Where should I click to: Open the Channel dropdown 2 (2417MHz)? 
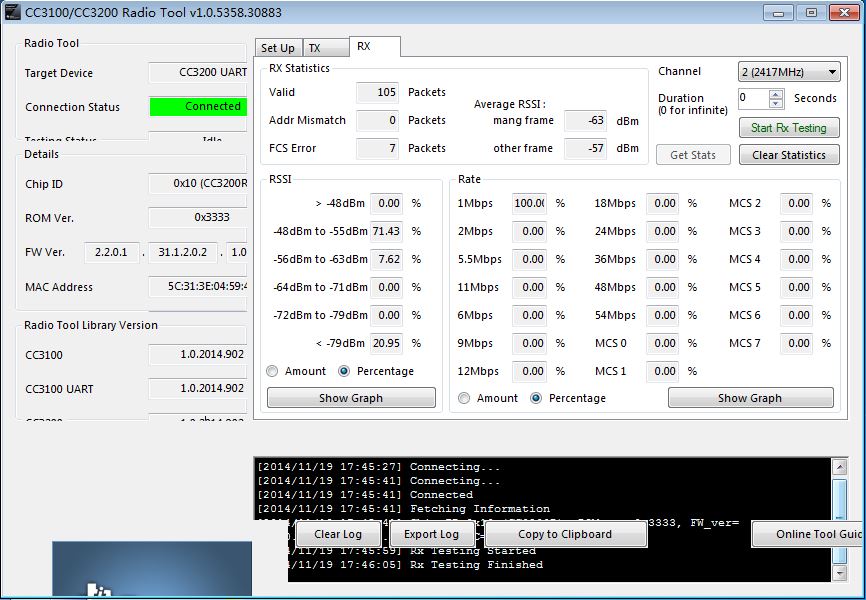(x=789, y=72)
